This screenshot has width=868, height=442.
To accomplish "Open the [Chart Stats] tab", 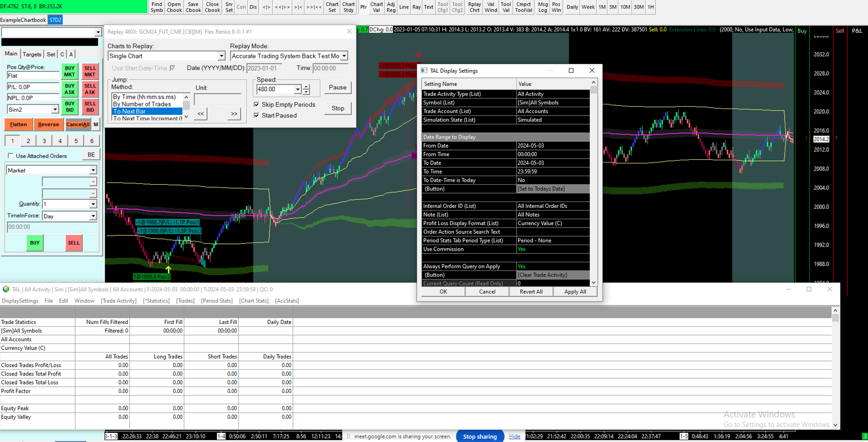I will tap(254, 301).
